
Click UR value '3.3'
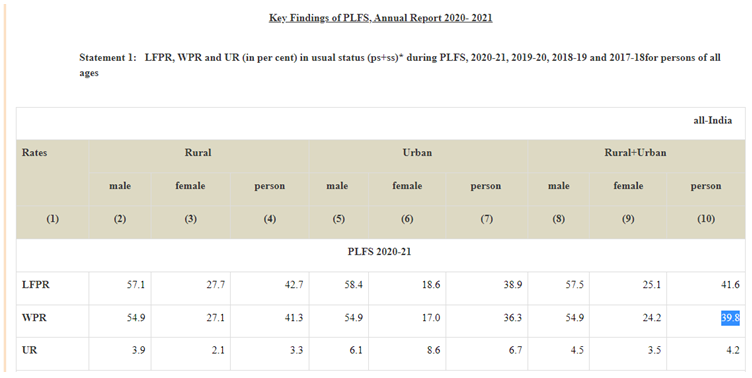coord(296,350)
